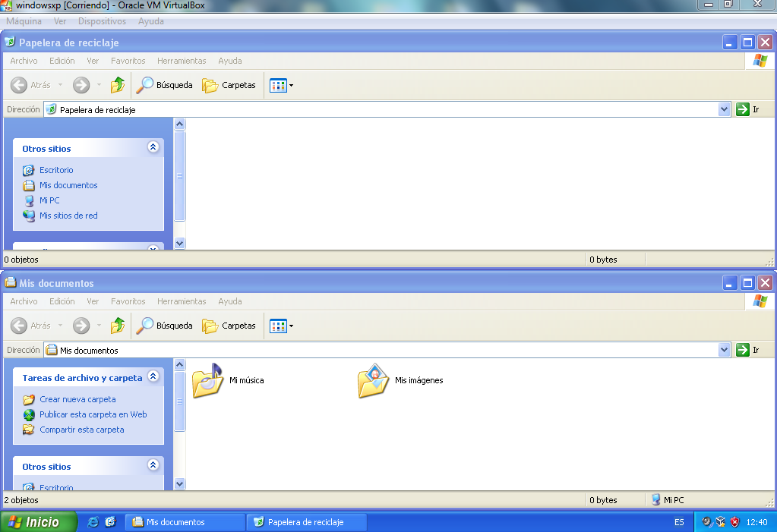
Task: Open Atrás history dropdown in Mis documentos
Action: [61, 326]
